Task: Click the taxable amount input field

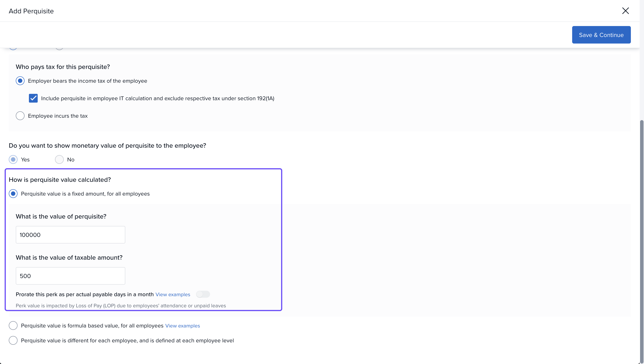Action: tap(70, 276)
